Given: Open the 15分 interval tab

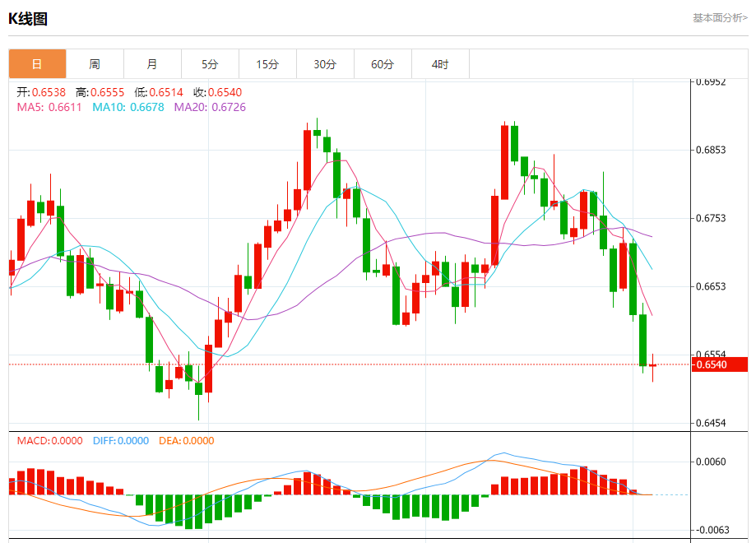Looking at the screenshot, I should [x=267, y=63].
